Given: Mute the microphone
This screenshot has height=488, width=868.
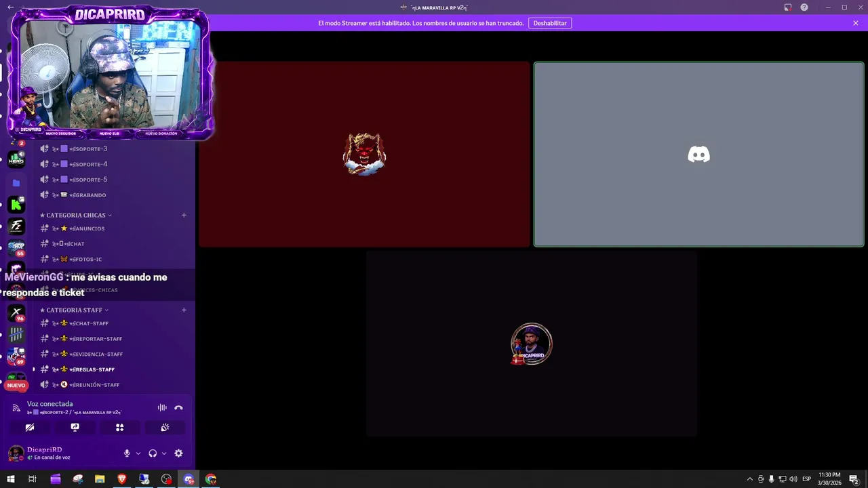Looking at the screenshot, I should (127, 453).
